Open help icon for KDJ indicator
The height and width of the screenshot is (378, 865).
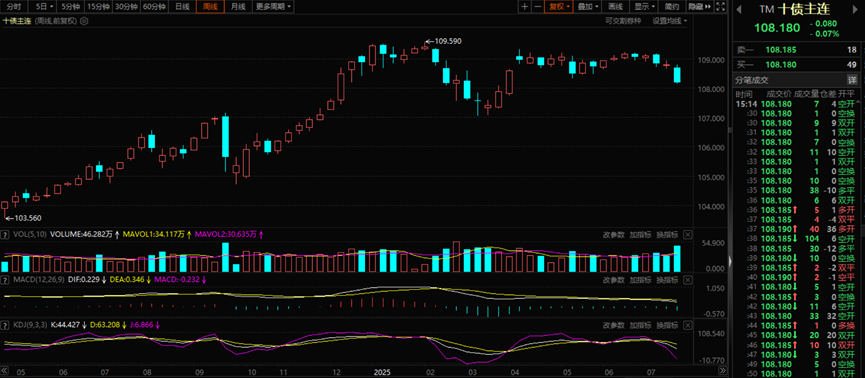(6, 325)
